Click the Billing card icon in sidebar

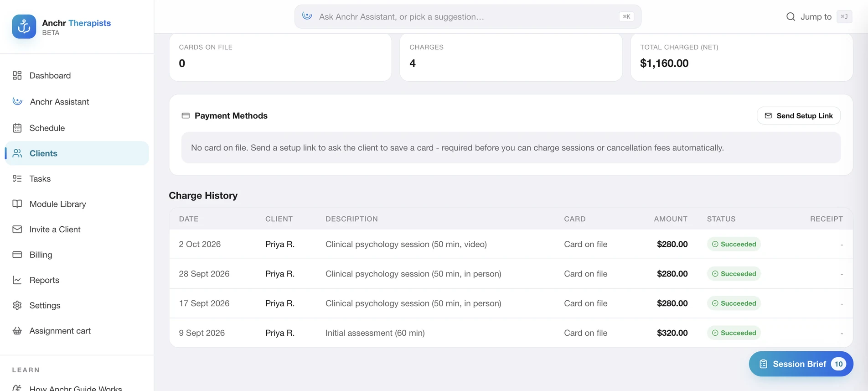pyautogui.click(x=17, y=255)
